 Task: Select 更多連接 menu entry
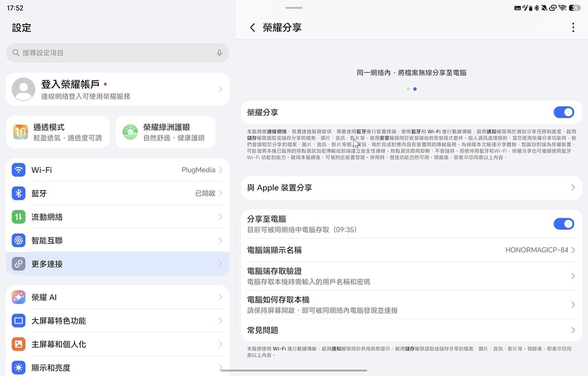[x=117, y=264]
